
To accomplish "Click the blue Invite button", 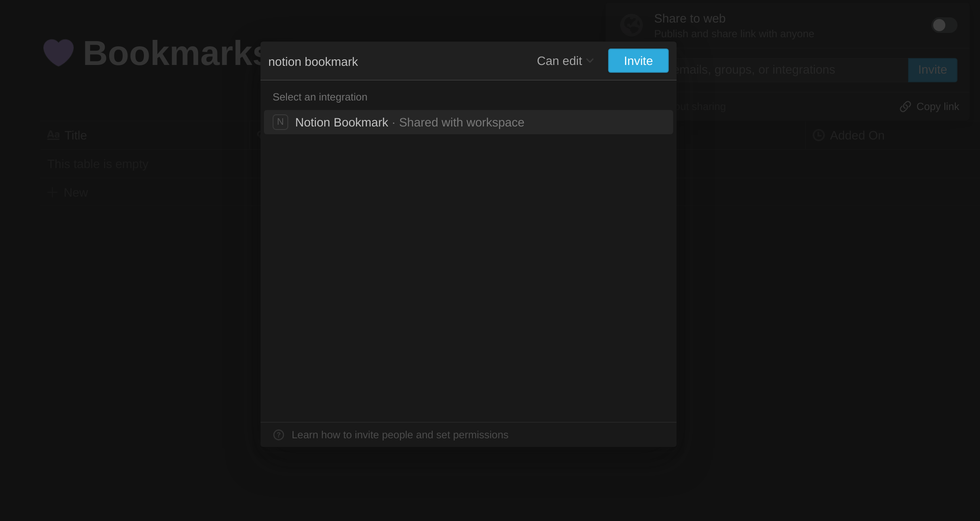I will (x=638, y=61).
